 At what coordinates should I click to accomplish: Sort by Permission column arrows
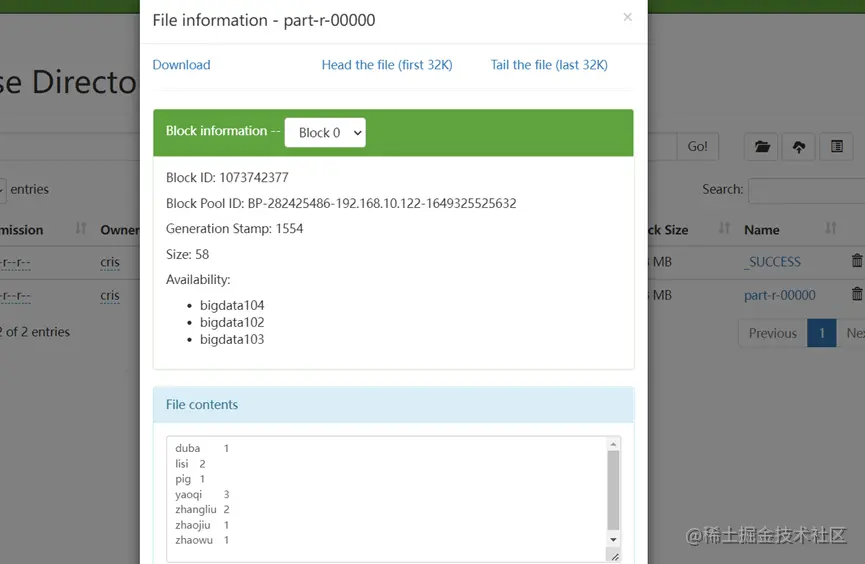point(81,228)
